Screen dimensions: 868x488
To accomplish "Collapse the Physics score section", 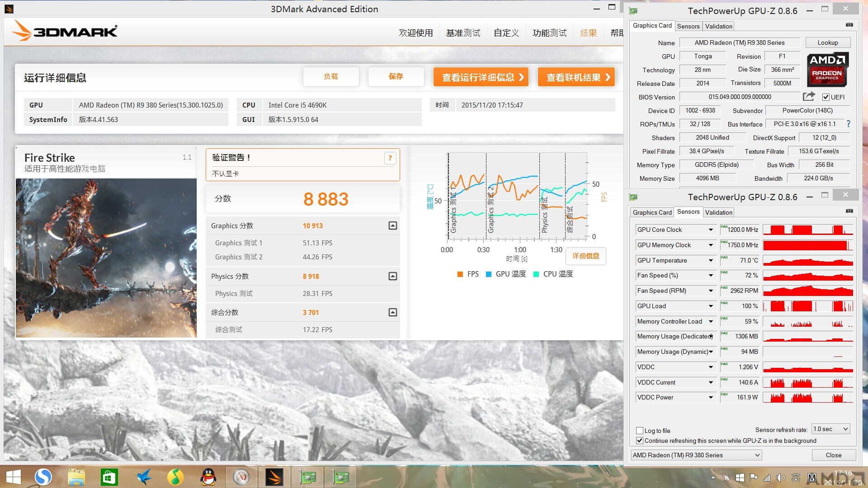I will point(393,276).
